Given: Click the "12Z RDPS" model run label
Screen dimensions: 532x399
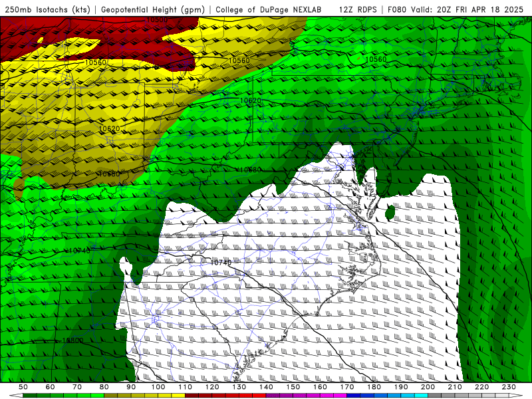Looking at the screenshot, I should click(358, 9).
